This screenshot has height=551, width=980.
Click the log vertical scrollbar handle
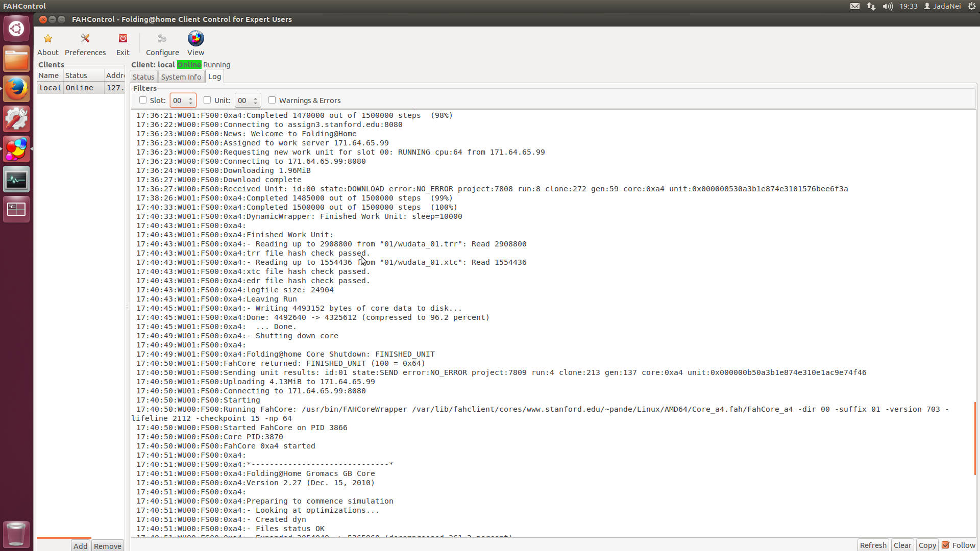pos(975,439)
